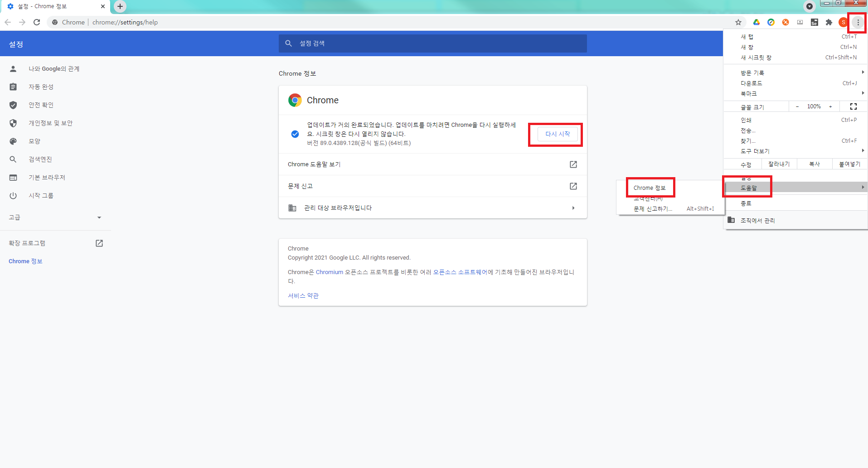Click the 다시 시작 relaunch button
Screen dimensions: 868x468
point(558,134)
